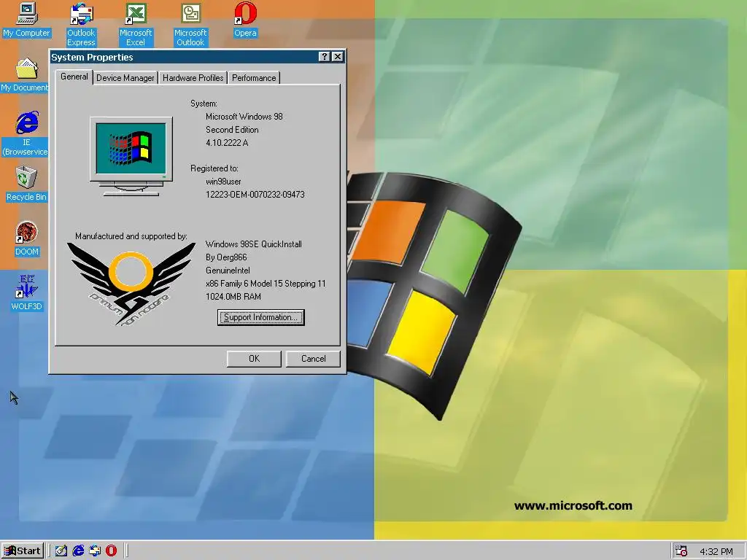
Task: Select the Microsoft Excel desktop shortcut
Action: coord(135,24)
